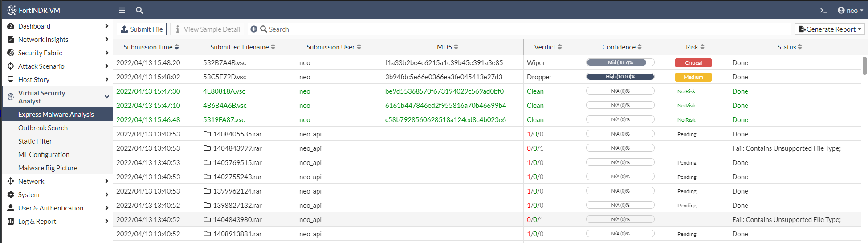
Task: Click the View Sample Detail button
Action: [x=207, y=29]
